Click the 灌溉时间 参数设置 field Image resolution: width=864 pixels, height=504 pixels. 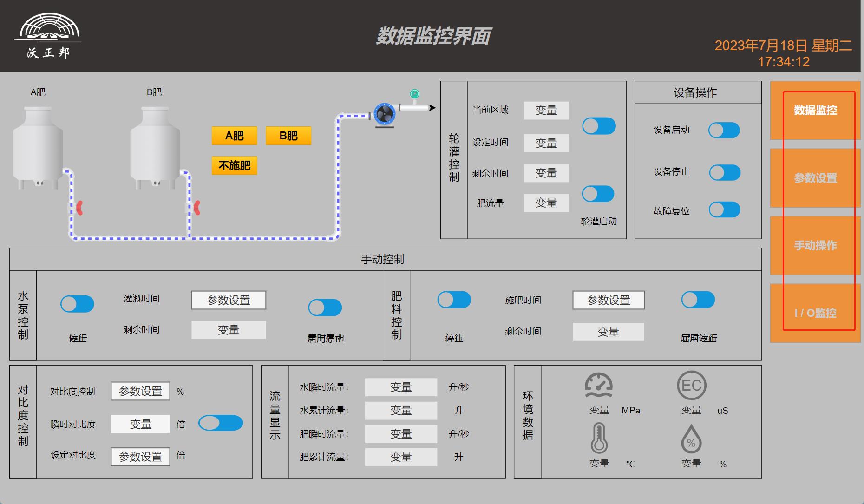[x=229, y=300]
